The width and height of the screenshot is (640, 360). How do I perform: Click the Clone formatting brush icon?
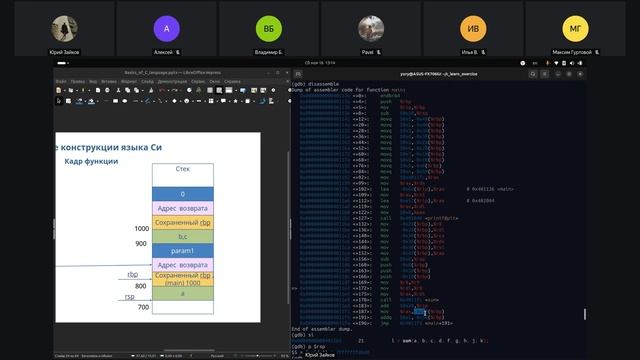151,90
